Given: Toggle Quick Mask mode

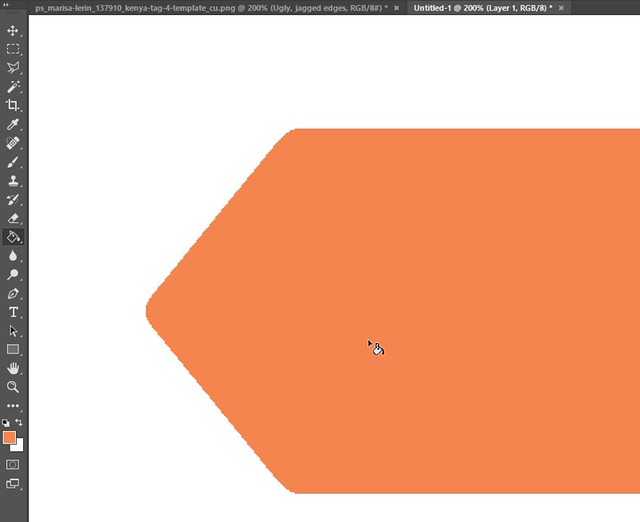Looking at the screenshot, I should (x=13, y=465).
